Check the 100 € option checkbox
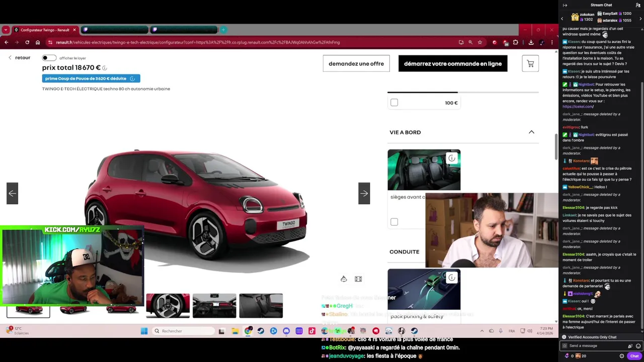 [x=394, y=103]
